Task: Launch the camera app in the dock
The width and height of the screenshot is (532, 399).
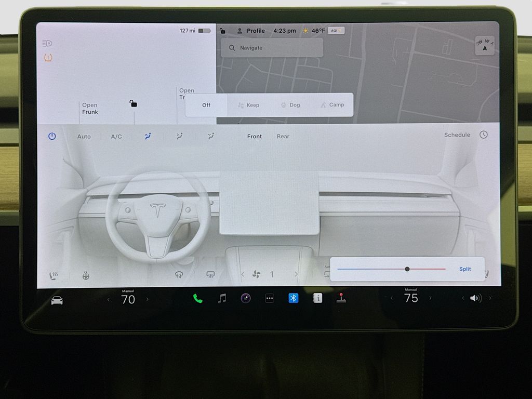Action: pyautogui.click(x=246, y=298)
